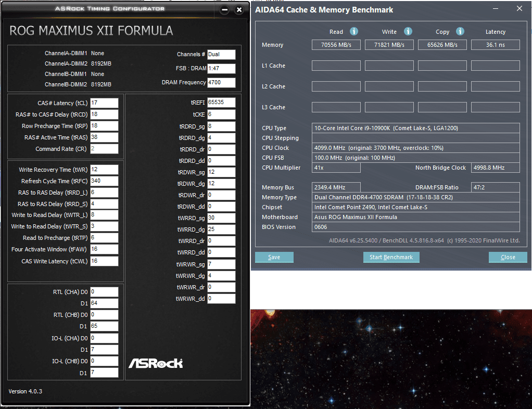Click the CPU Clock value 4099.0 MHz

[x=415, y=148]
